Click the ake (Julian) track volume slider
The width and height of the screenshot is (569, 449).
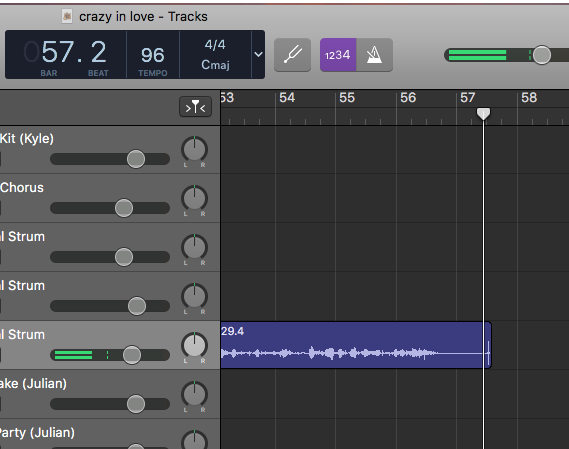(110, 404)
